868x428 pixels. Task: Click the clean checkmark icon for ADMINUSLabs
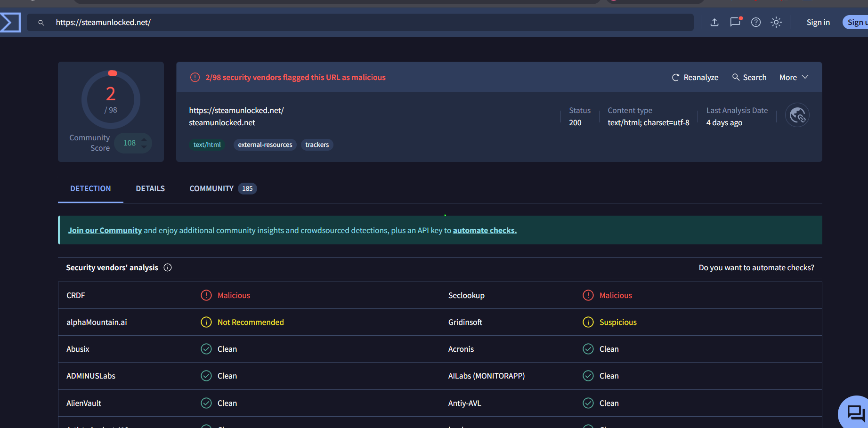206,376
